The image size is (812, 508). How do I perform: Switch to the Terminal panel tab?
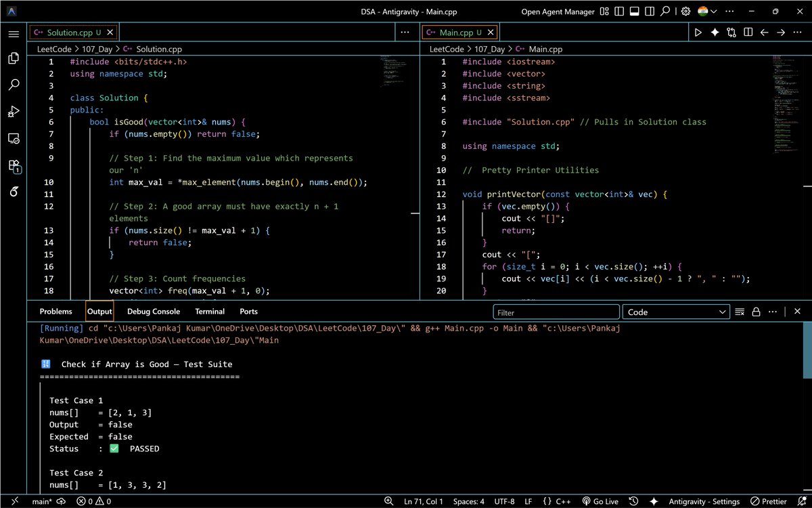point(210,312)
